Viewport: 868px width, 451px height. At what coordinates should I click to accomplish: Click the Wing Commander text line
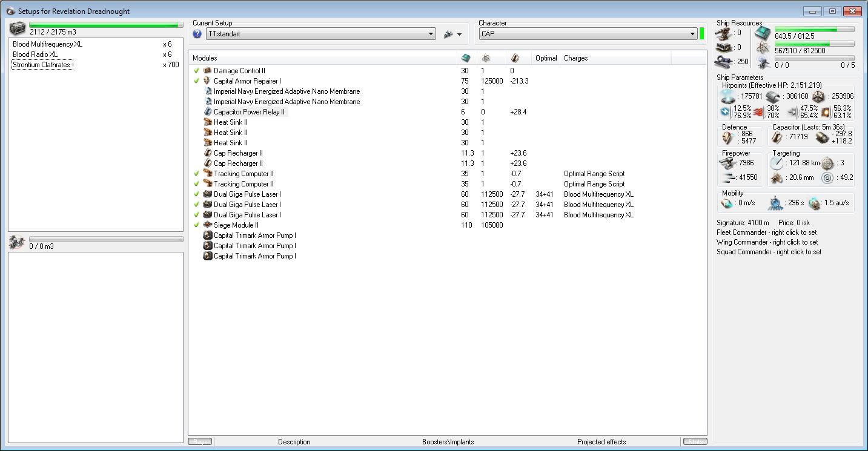pyautogui.click(x=767, y=242)
